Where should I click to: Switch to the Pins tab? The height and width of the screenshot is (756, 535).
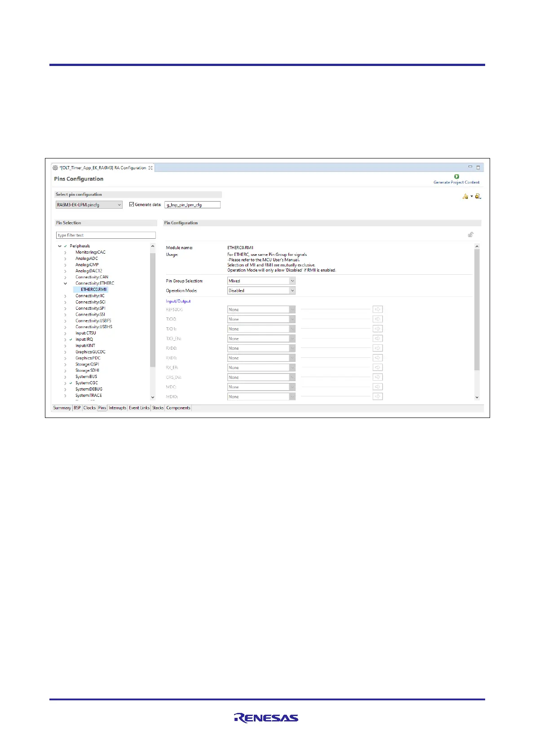102,408
